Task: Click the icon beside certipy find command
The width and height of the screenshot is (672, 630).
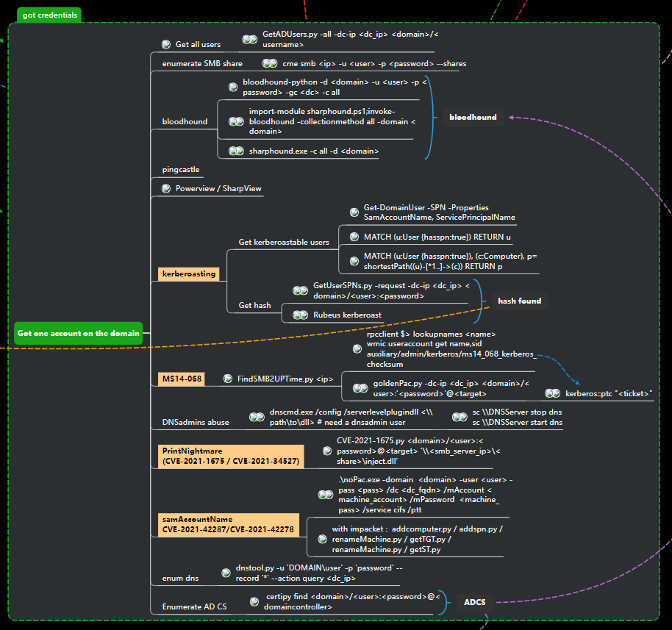Action: [254, 602]
